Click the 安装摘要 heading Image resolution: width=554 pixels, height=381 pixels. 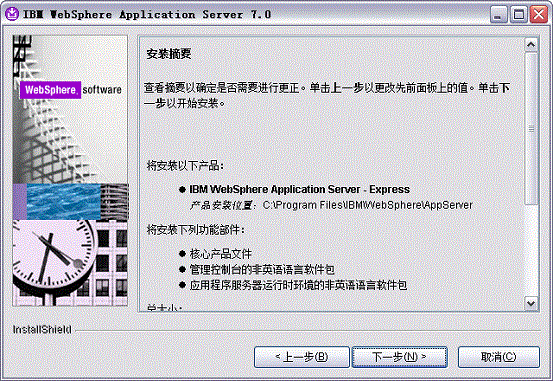click(x=169, y=54)
